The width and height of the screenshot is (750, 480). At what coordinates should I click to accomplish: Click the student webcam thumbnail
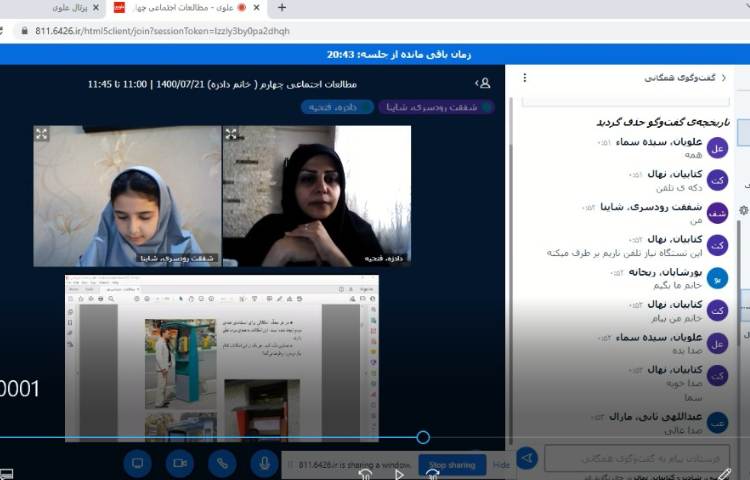click(x=127, y=196)
